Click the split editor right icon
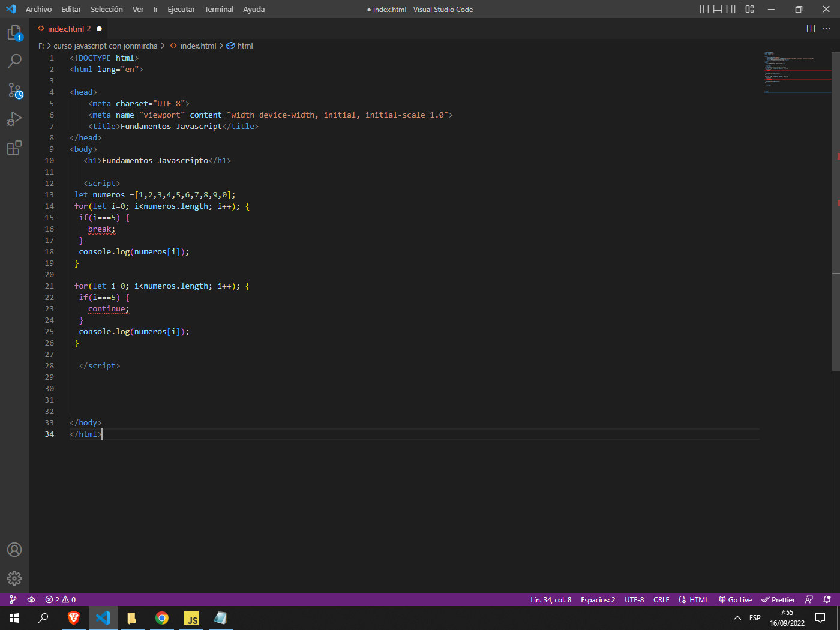This screenshot has height=630, width=840. 811,29
